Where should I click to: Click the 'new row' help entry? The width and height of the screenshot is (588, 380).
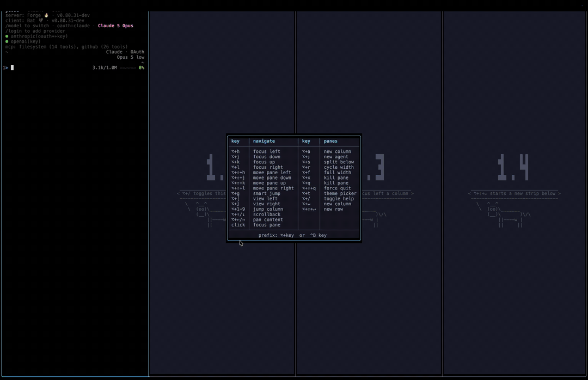pos(333,209)
